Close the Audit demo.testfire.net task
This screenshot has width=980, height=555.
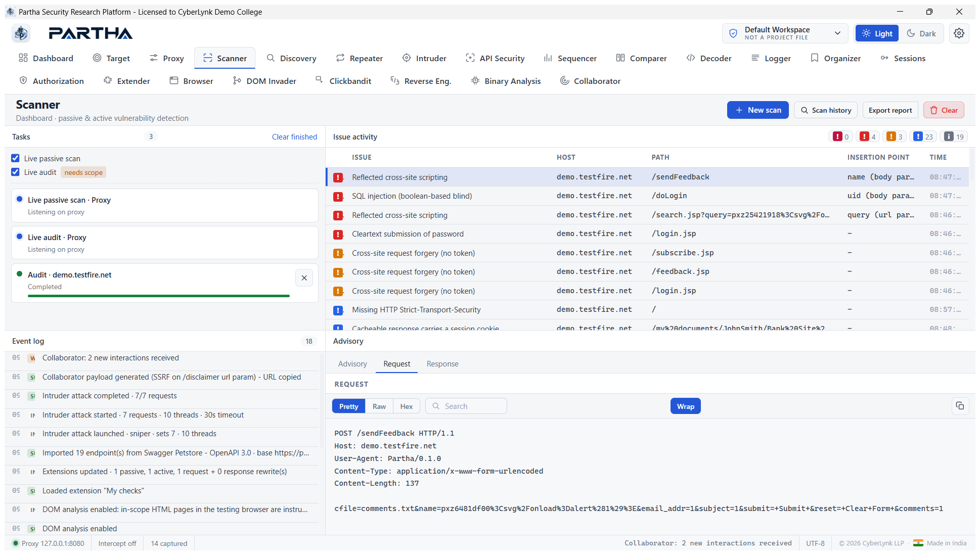[x=304, y=277]
